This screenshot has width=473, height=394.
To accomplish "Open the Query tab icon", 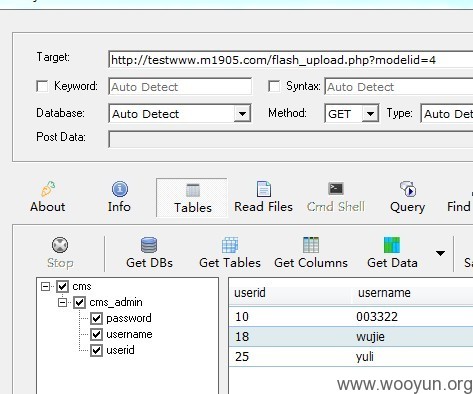I will 408,189.
